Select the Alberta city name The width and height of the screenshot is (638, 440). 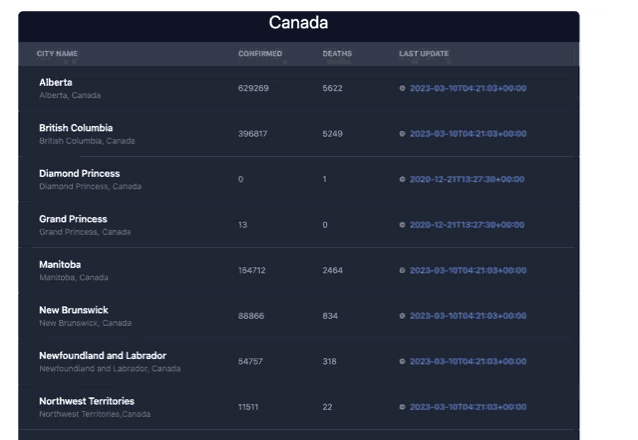pos(56,83)
